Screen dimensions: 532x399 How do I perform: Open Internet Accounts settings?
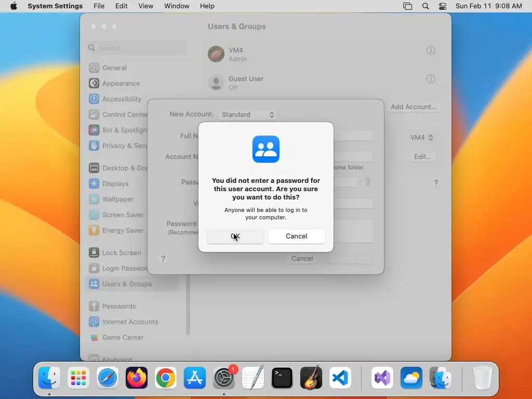132,322
